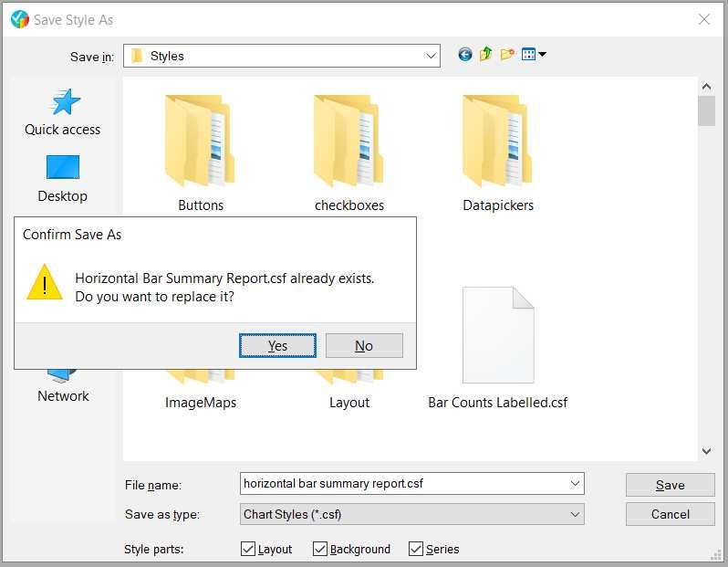
Task: Click the scrollbar down arrow
Action: point(707,451)
